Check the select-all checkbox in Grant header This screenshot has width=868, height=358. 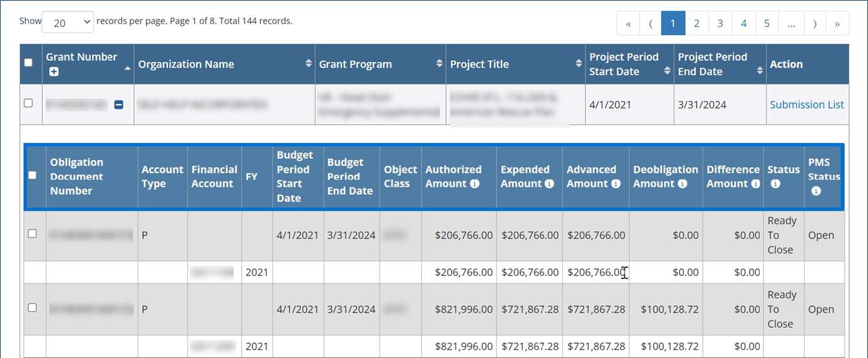[28, 63]
